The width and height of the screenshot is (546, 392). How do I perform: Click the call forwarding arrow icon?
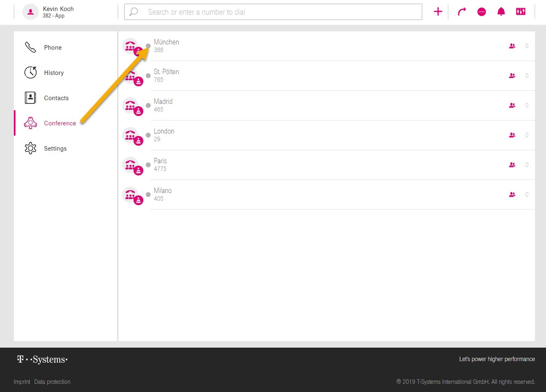(x=462, y=12)
